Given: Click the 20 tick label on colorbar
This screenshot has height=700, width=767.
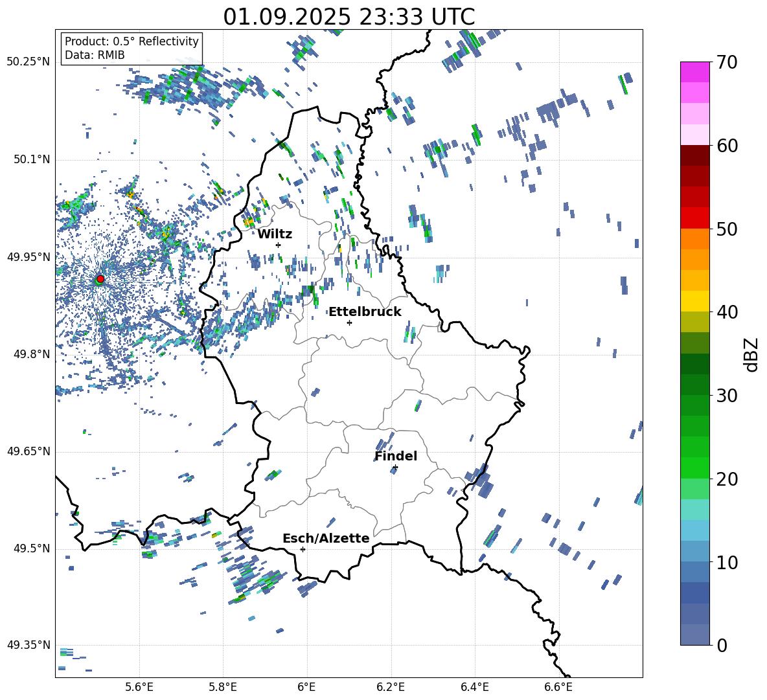Looking at the screenshot, I should [x=727, y=479].
